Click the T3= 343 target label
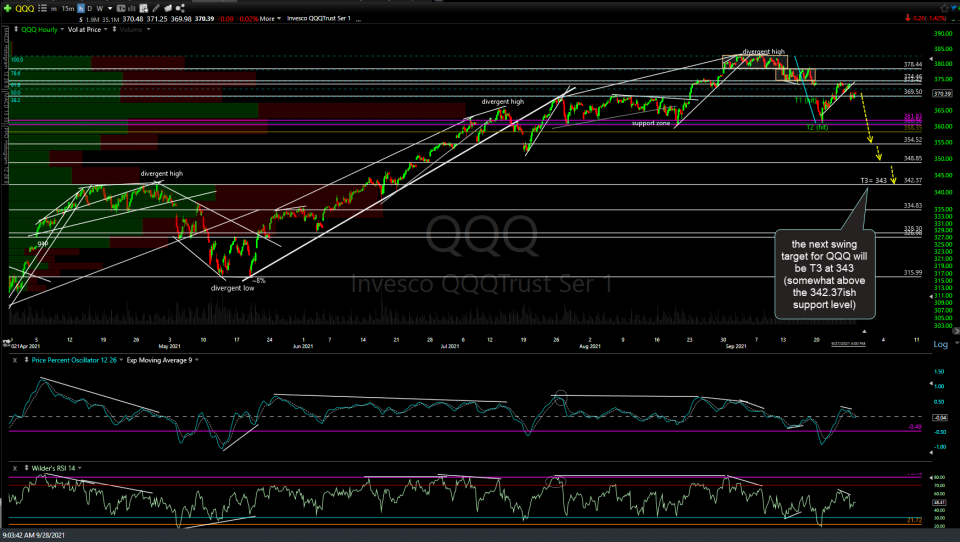Screen dimensions: 960x542 click(873, 181)
